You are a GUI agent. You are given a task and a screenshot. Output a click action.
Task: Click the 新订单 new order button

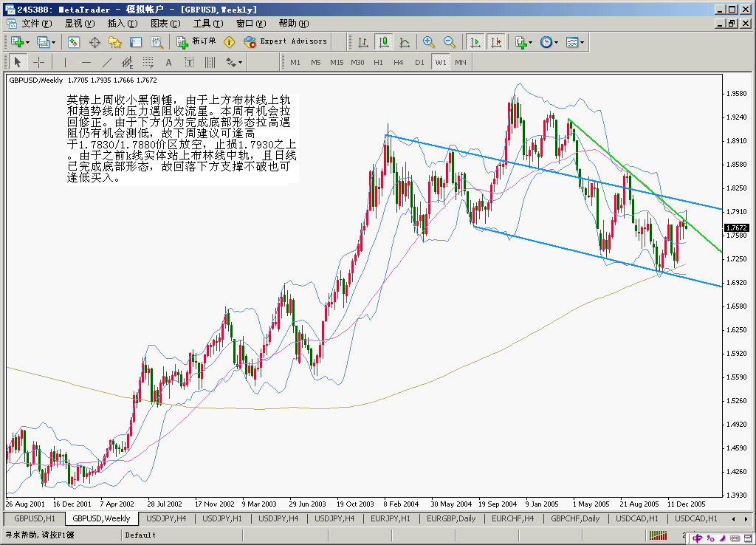pos(196,42)
